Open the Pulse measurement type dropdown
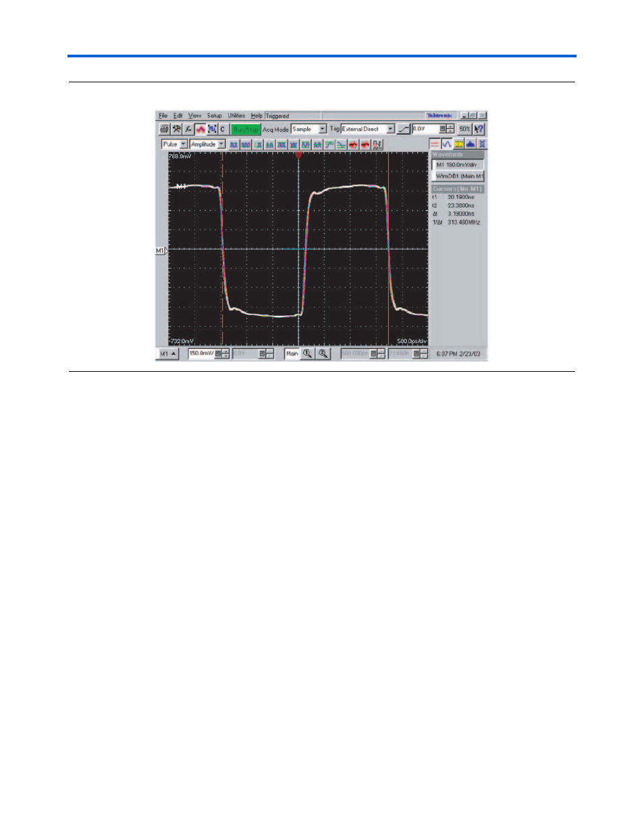The width and height of the screenshot is (644, 828). pos(174,144)
